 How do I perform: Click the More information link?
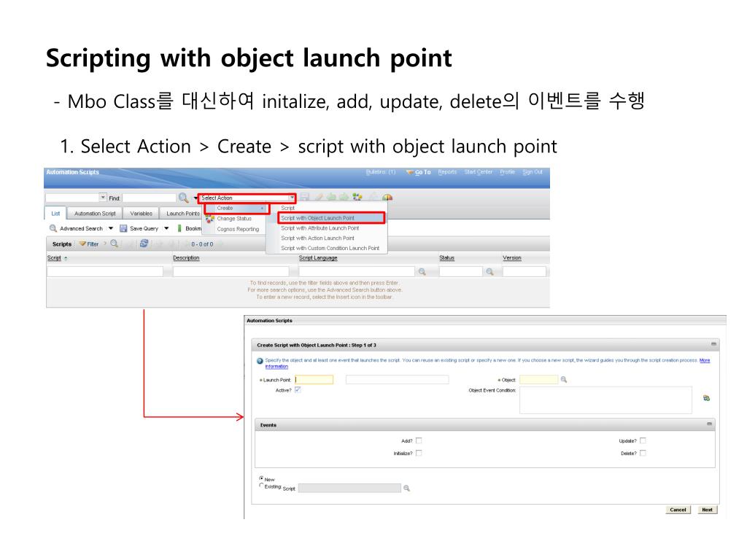coord(705,360)
